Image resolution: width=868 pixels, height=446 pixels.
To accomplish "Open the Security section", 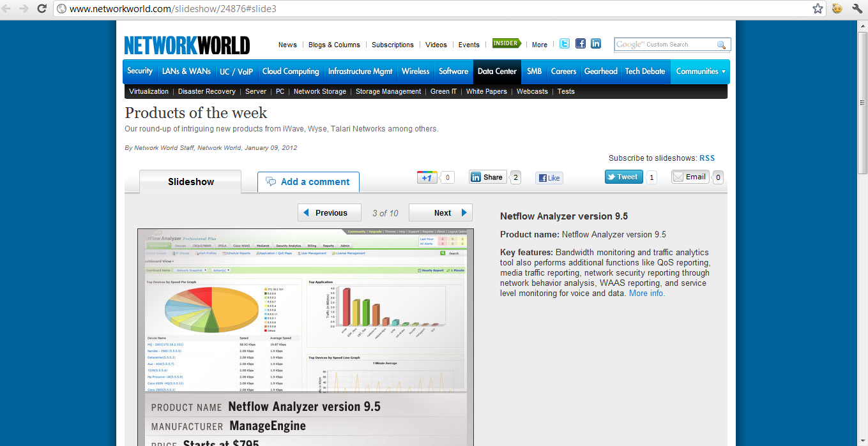I will (140, 71).
